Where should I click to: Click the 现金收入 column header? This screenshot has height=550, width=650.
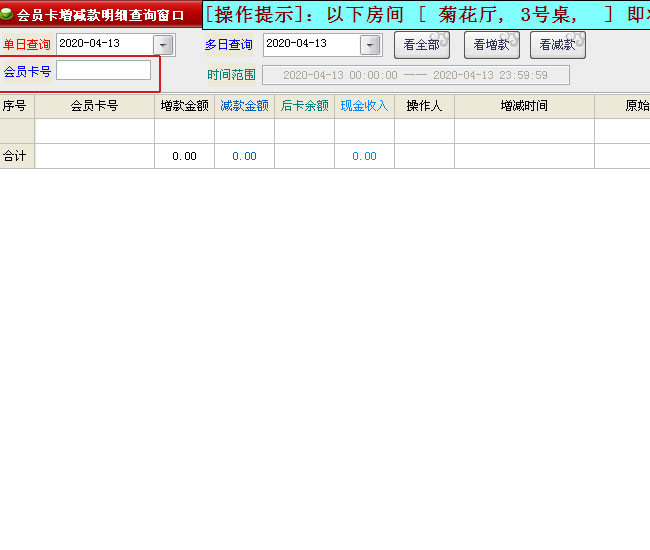click(364, 106)
